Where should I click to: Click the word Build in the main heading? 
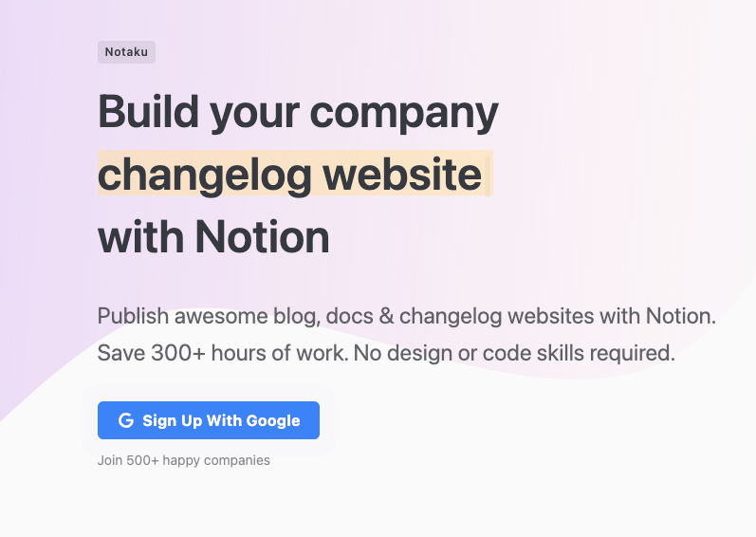[149, 110]
